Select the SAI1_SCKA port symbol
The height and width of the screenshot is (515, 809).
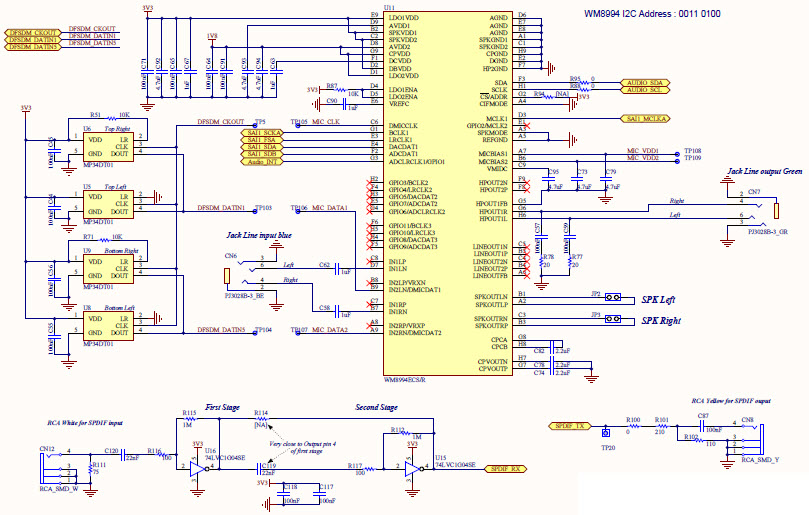[263, 133]
